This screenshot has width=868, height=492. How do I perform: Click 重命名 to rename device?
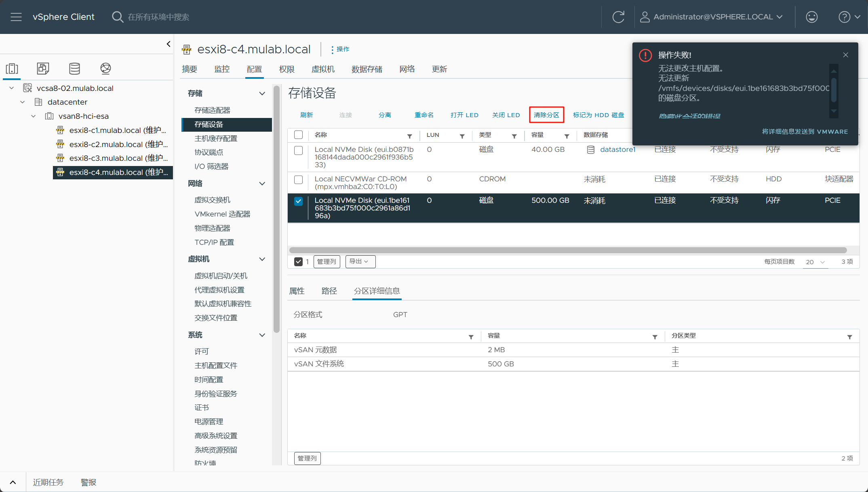tap(424, 115)
